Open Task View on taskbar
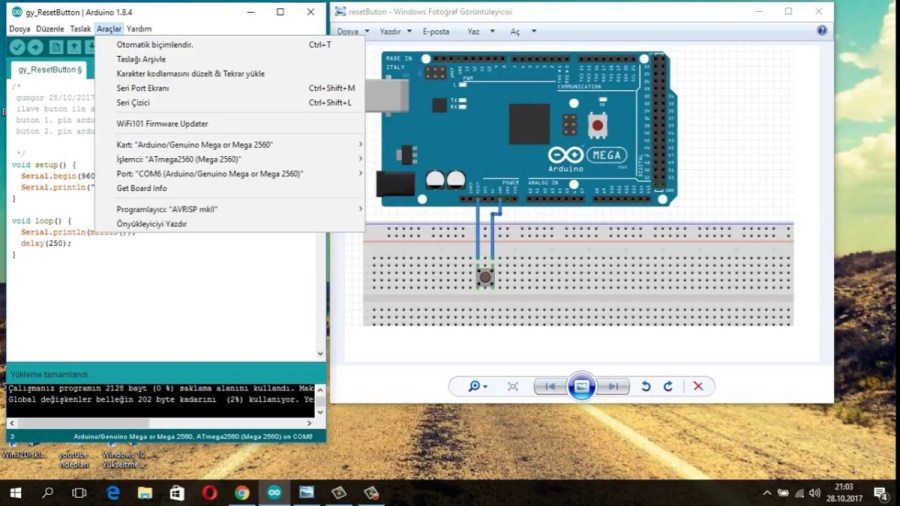Image resolution: width=900 pixels, height=506 pixels. (x=79, y=493)
